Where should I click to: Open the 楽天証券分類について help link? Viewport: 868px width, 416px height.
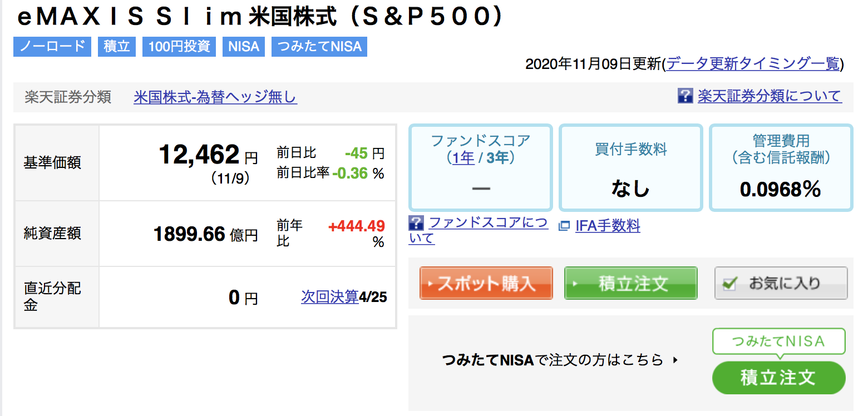pyautogui.click(x=770, y=96)
